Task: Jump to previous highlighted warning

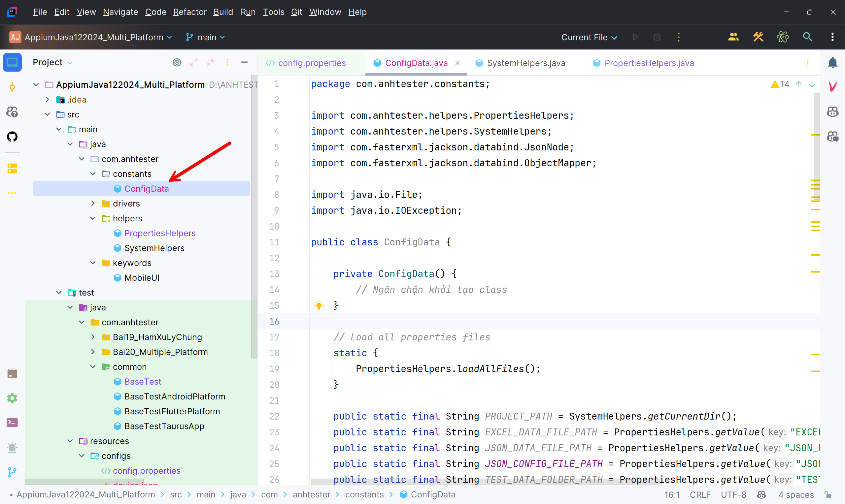Action: pos(799,84)
